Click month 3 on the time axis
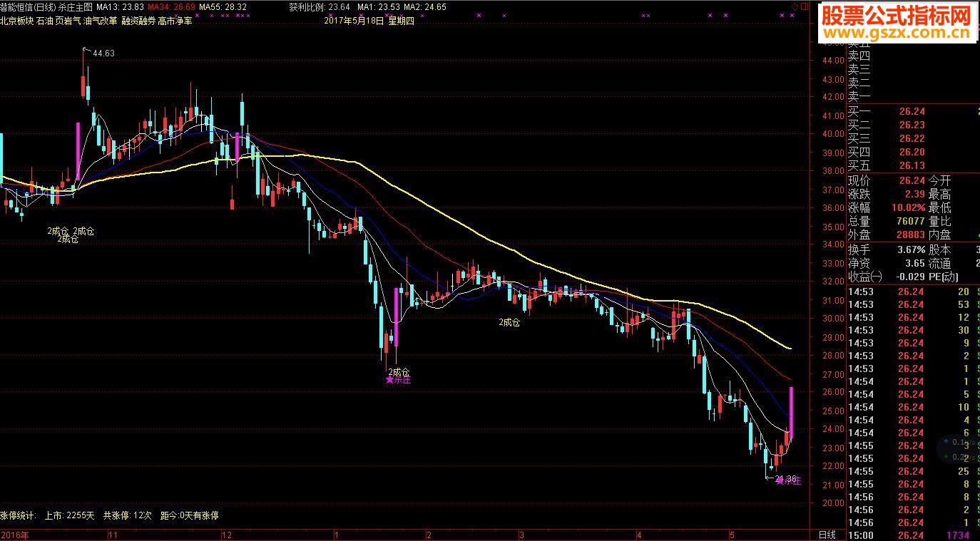The width and height of the screenshot is (980, 541). coord(521,535)
